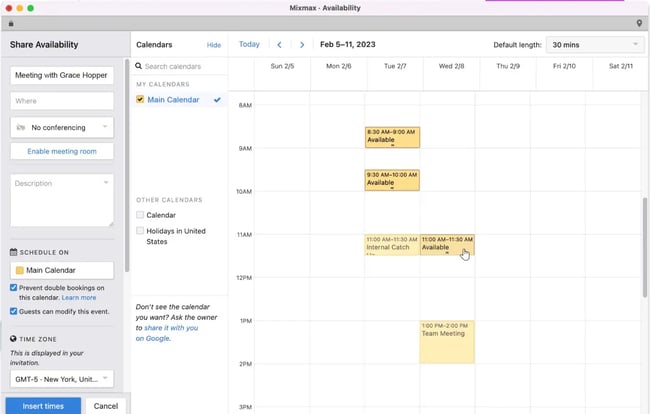This screenshot has height=414, width=650.
Task: Click the Tue 2/7 column header
Action: (395, 66)
